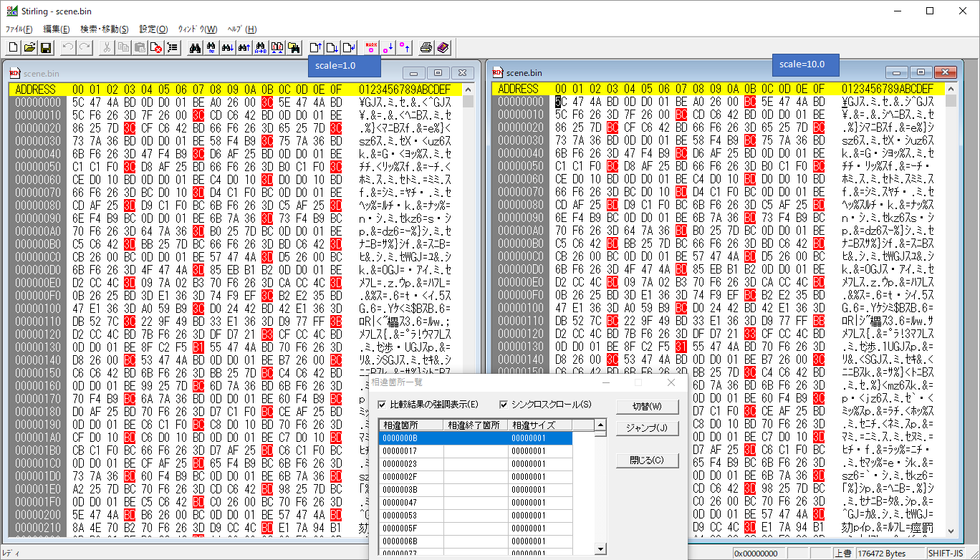The image size is (980, 560).
Task: Click the 切替(W) button
Action: click(x=647, y=406)
